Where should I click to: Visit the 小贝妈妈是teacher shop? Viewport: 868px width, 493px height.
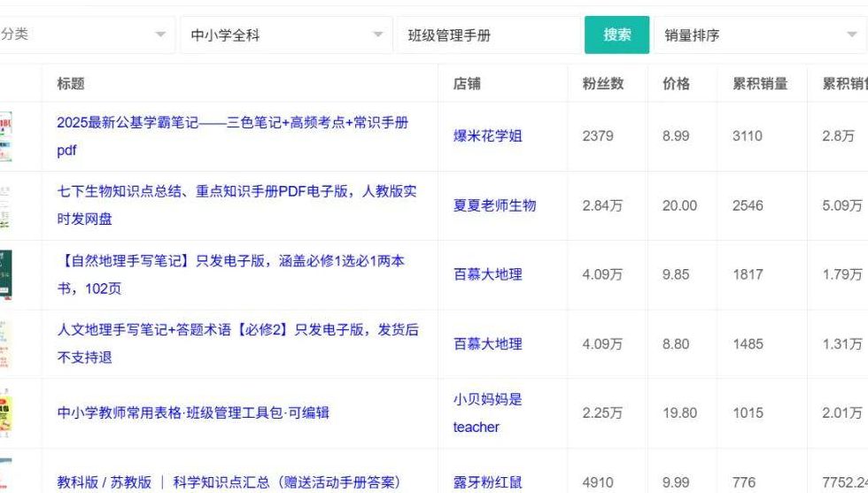click(x=487, y=412)
